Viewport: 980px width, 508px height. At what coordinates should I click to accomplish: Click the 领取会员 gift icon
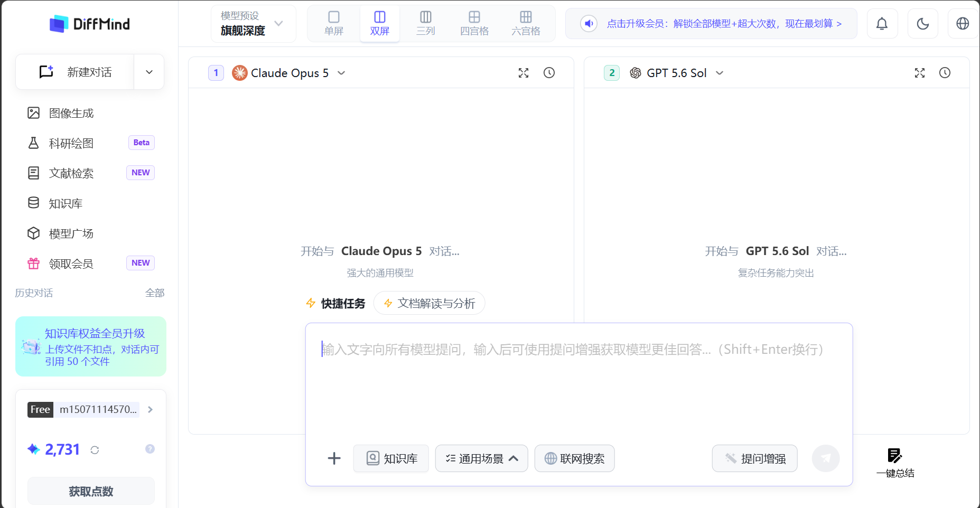tap(34, 264)
